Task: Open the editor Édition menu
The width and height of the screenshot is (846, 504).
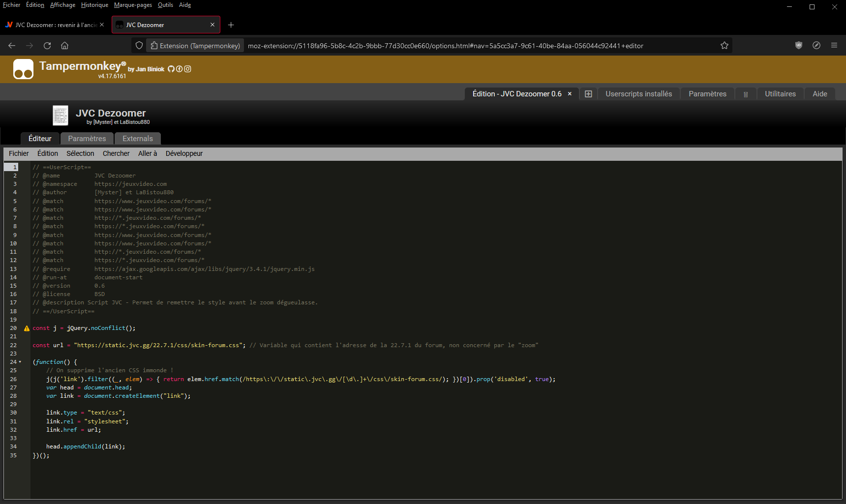Action: 48,153
